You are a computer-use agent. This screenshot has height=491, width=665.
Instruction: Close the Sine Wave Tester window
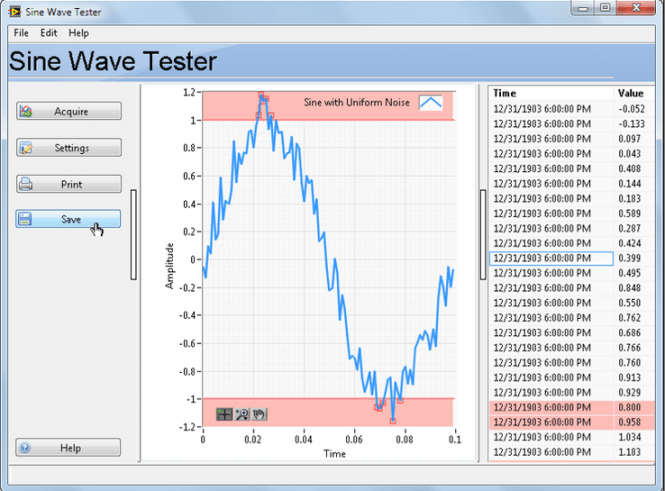tap(635, 8)
